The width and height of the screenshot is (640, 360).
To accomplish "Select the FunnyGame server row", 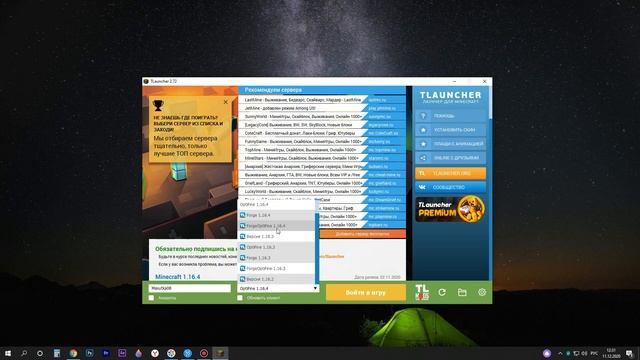I will [x=303, y=141].
